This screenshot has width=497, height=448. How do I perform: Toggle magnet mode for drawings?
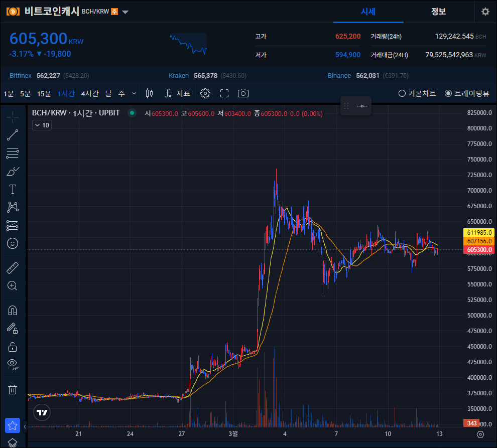(13, 310)
